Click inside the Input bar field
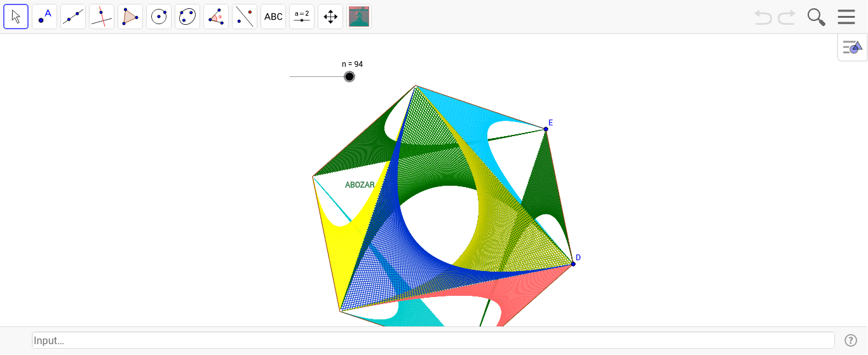Screen dimensions: 868x355 coord(433,340)
